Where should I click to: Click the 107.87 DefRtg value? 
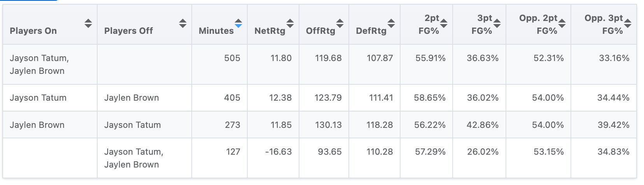(380, 58)
